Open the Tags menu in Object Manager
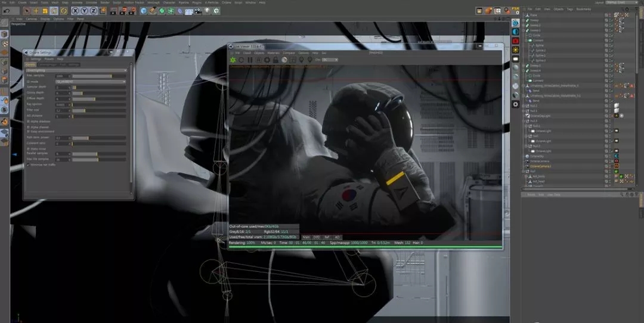The image size is (644, 323). (569, 9)
